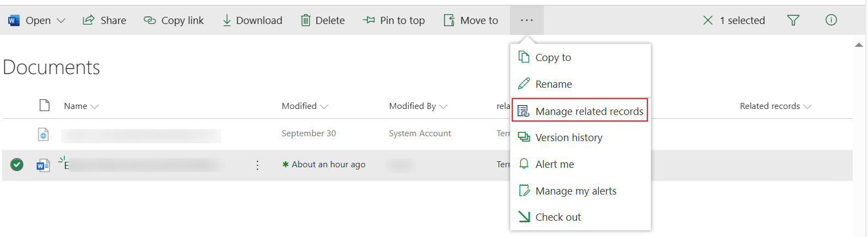This screenshot has width=868, height=237.
Task: Click the September 30 modified date
Action: point(308,133)
